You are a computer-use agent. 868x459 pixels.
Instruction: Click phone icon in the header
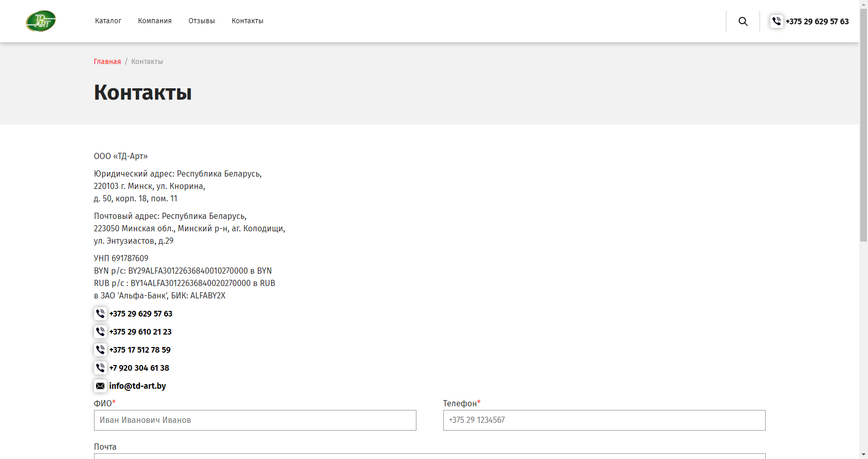pyautogui.click(x=777, y=21)
